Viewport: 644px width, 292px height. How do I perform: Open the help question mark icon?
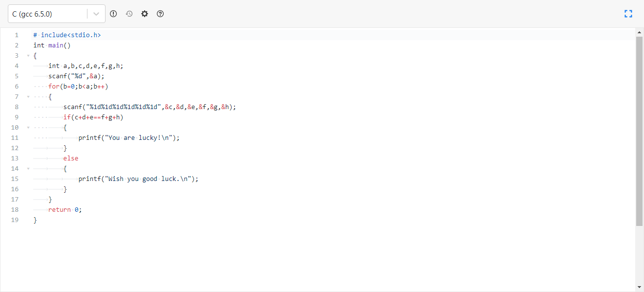[x=160, y=14]
